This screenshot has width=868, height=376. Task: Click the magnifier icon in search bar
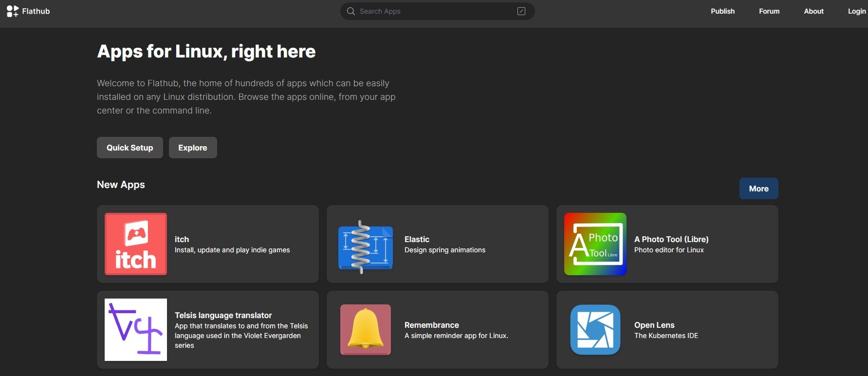pyautogui.click(x=351, y=11)
